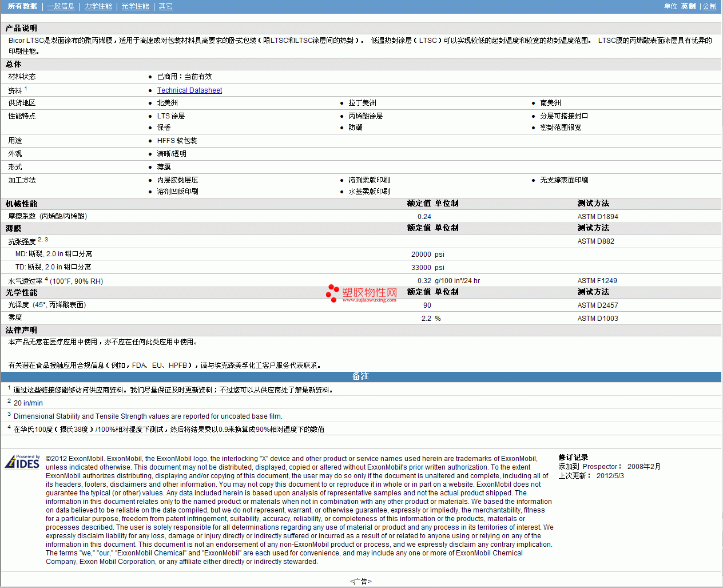Click the 性能特点 row label
The height and width of the screenshot is (588, 723).
(22, 116)
